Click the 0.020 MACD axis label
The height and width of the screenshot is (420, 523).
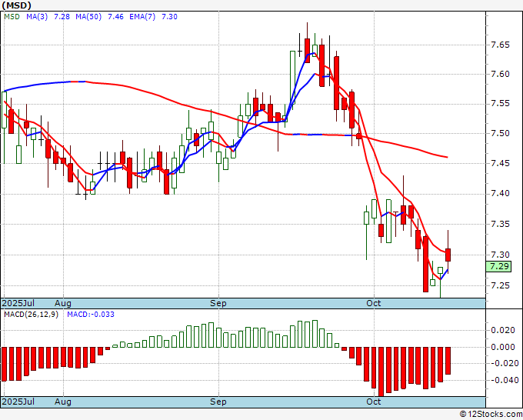click(x=503, y=330)
